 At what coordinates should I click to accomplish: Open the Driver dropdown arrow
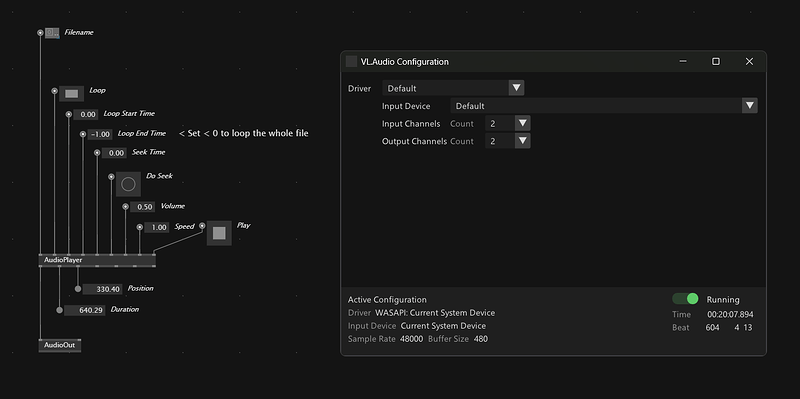(x=516, y=88)
